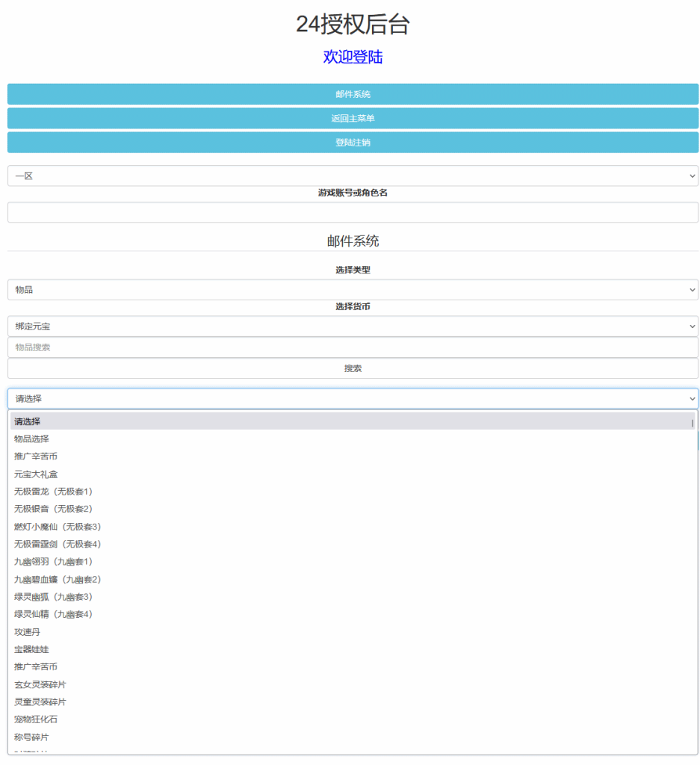
Task: Choose 宠物狂化石 option
Action: 36,719
